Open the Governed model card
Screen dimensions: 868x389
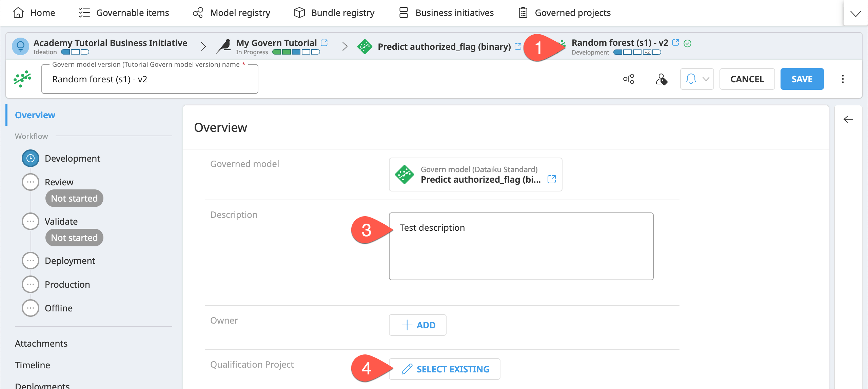click(x=475, y=175)
